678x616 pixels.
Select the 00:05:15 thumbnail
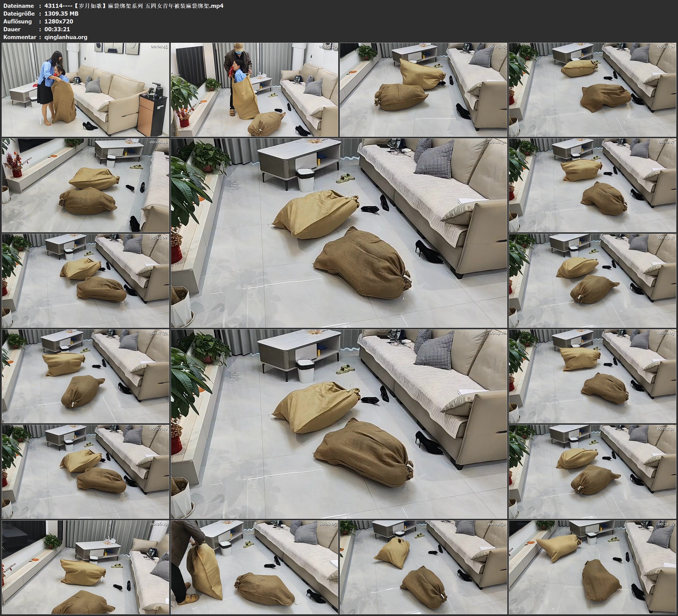(x=423, y=89)
